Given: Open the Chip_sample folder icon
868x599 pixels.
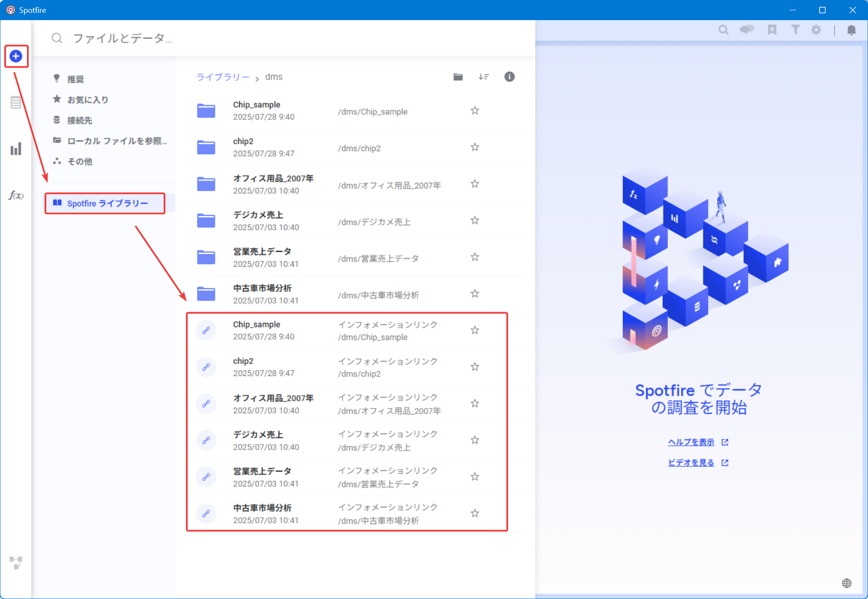Looking at the screenshot, I should click(206, 110).
